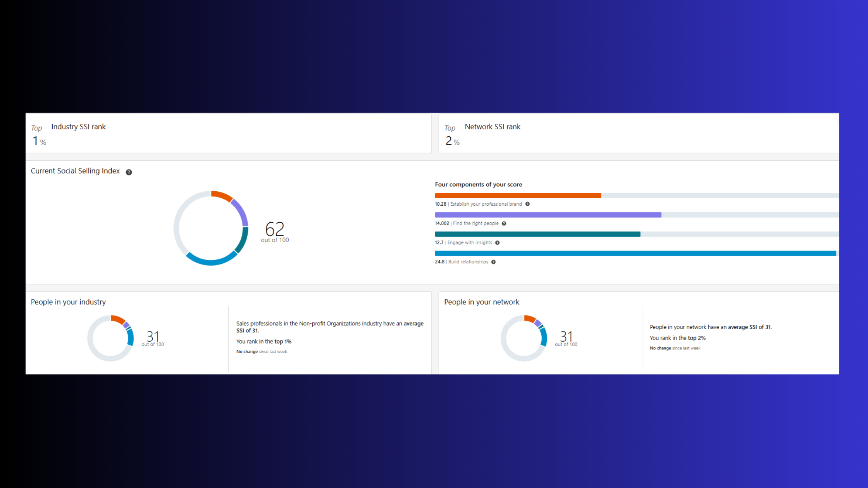Click 'No change since last week' in network panel
868x488 pixels.
point(675,348)
